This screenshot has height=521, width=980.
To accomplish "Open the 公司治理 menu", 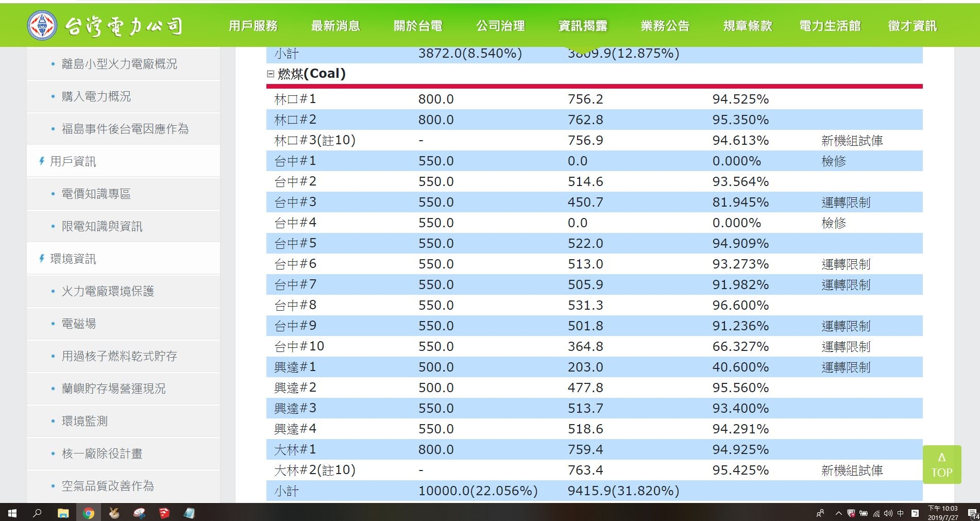I will tap(500, 25).
